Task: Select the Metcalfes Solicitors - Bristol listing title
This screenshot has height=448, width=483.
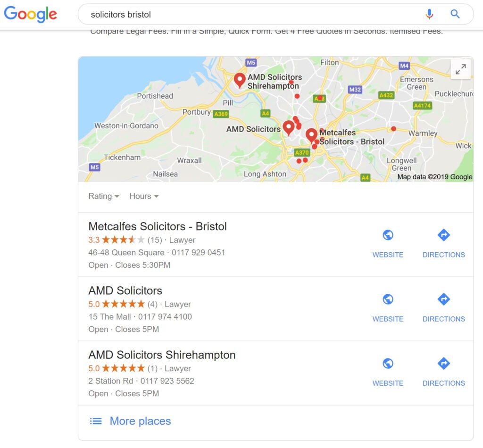Action: click(157, 226)
